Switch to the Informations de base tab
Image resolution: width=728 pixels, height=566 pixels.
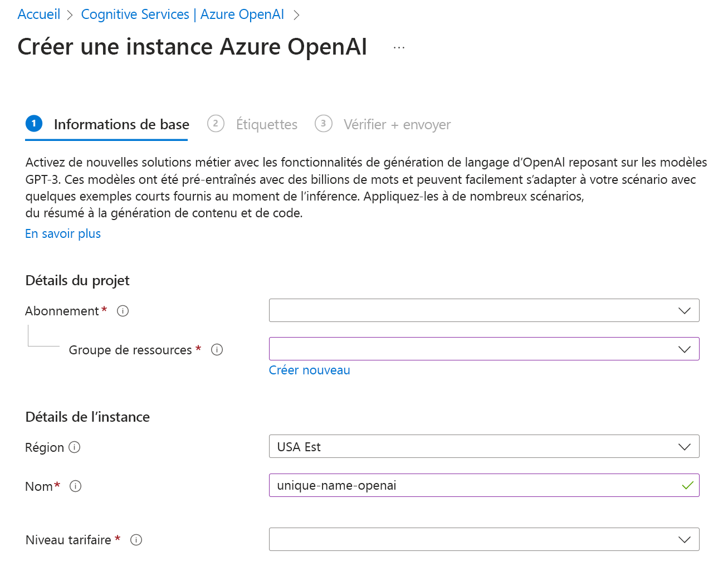[x=121, y=124]
